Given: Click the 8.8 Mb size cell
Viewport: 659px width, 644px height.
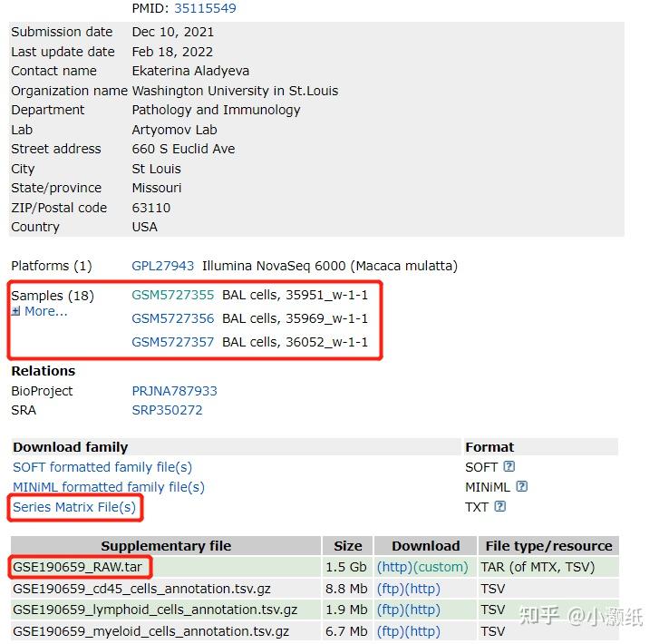Looking at the screenshot, I should tap(346, 589).
